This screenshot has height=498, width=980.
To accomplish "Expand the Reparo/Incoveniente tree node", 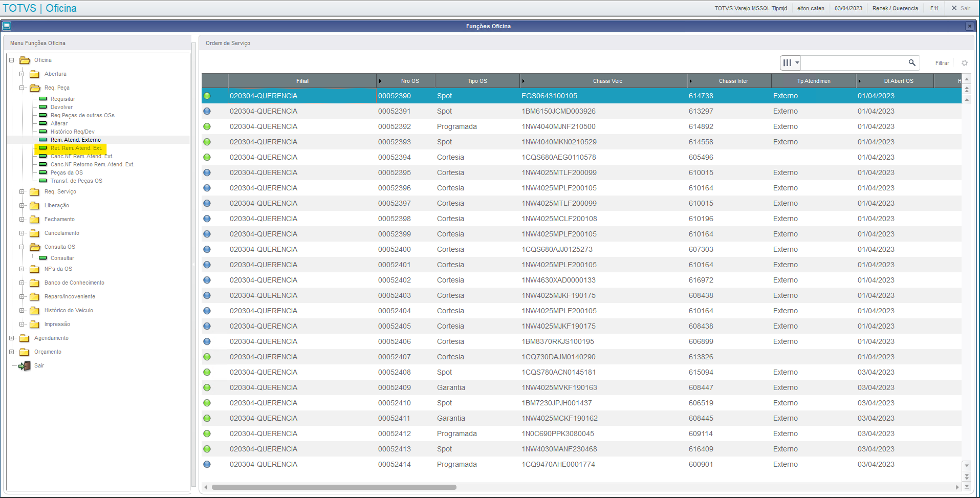I will [x=22, y=296].
